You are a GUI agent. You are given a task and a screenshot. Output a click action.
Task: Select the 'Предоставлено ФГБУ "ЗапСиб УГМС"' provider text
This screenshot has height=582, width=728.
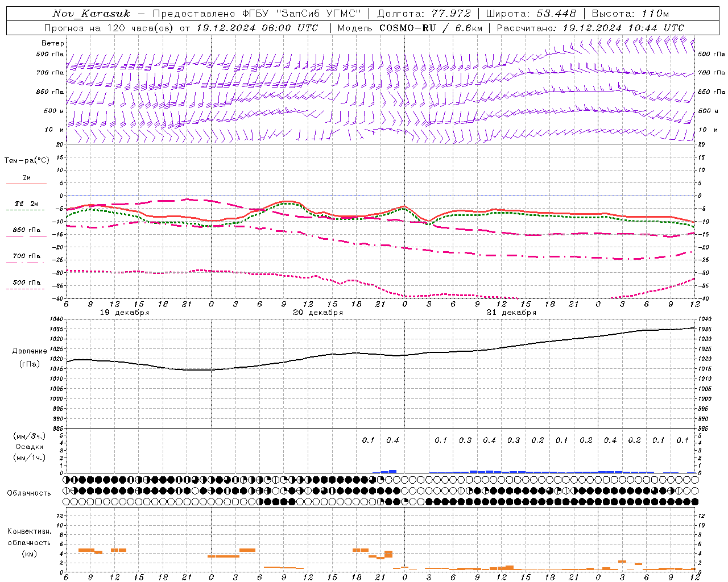tap(257, 14)
